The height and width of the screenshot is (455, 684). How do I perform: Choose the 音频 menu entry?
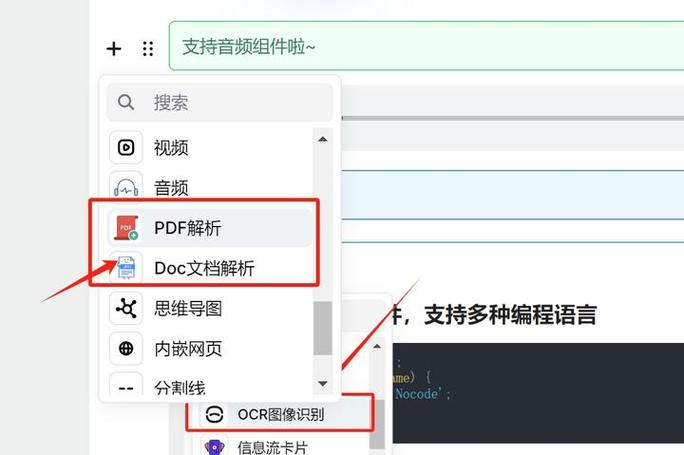pos(211,188)
